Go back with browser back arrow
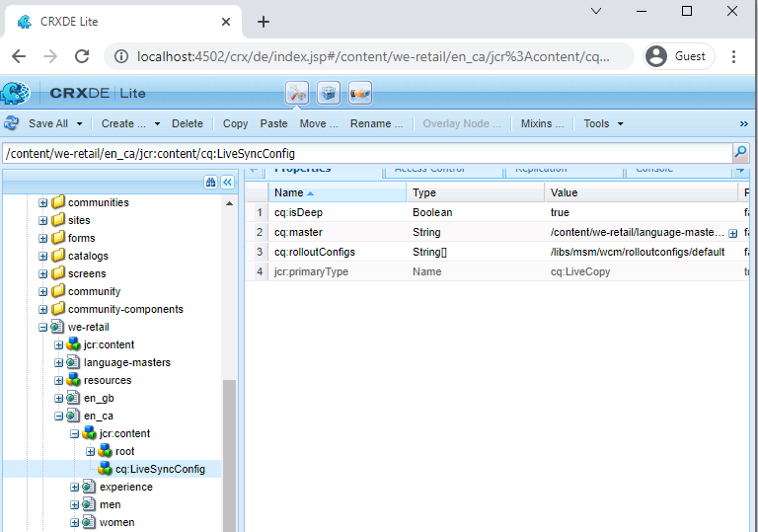This screenshot has height=532, width=758. (19, 56)
